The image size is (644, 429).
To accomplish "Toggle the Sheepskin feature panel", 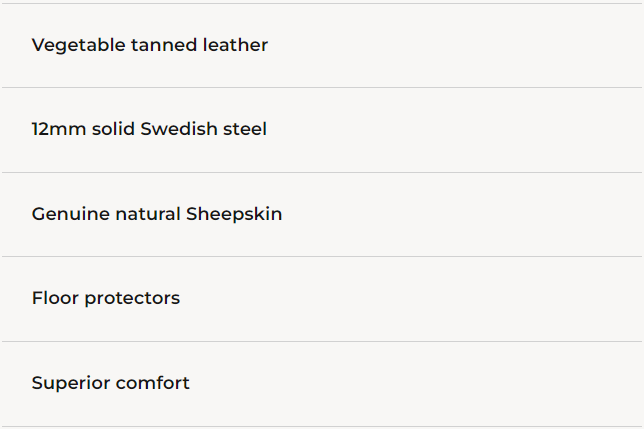I will pos(157,214).
